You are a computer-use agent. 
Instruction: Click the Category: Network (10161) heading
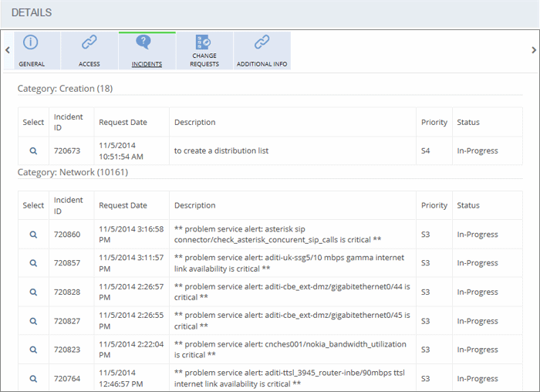(73, 172)
